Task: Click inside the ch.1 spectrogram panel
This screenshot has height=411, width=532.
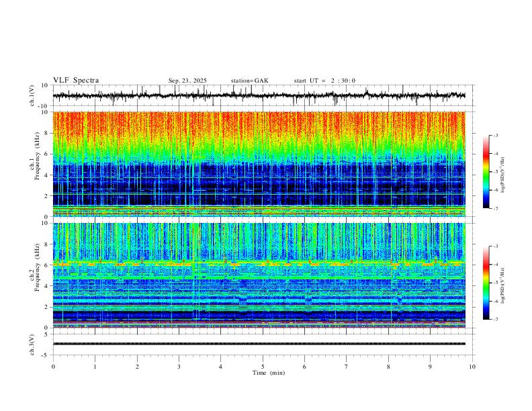Action: tap(259, 164)
